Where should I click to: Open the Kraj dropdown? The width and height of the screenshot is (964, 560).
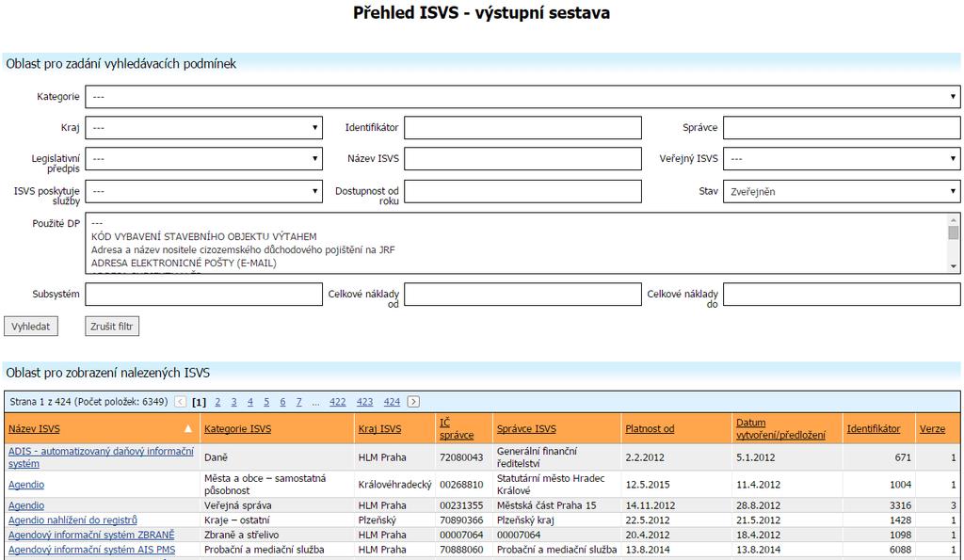tap(203, 128)
